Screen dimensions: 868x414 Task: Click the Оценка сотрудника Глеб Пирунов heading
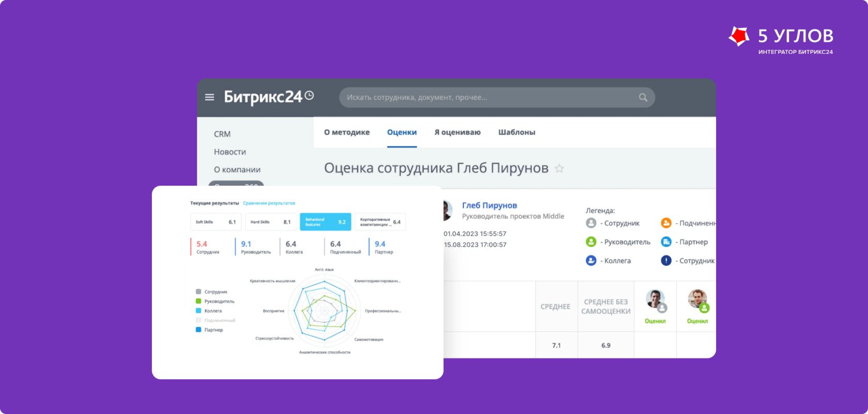[436, 168]
